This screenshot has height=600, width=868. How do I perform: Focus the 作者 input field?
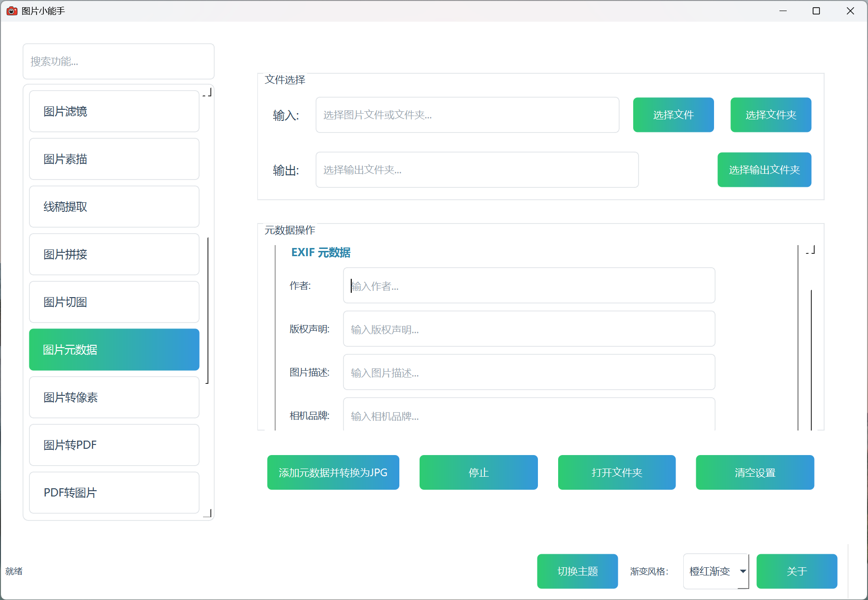[x=529, y=286]
